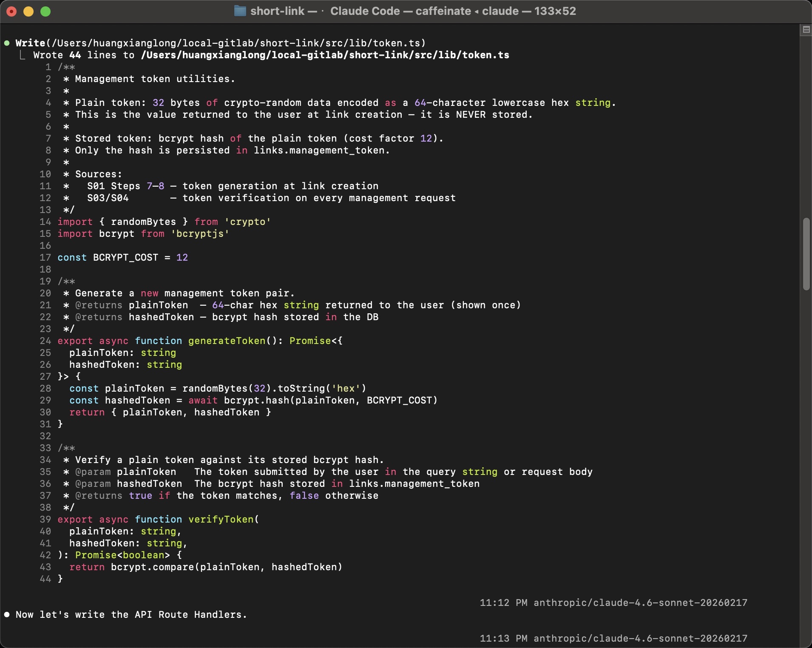
Task: Click the green bullet beside the Write command
Action: (x=6, y=43)
